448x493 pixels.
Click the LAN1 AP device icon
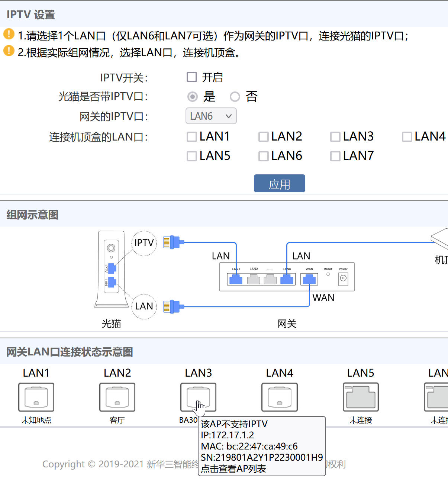click(36, 397)
